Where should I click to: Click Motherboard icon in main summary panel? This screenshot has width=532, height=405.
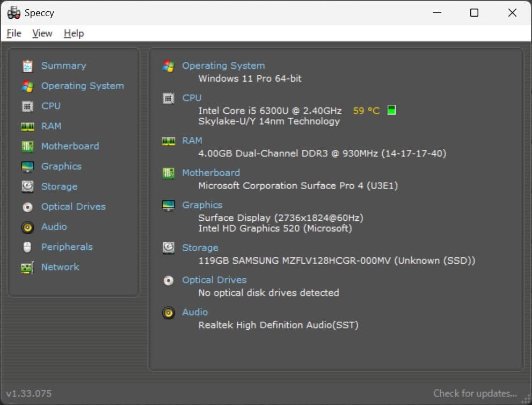point(168,173)
